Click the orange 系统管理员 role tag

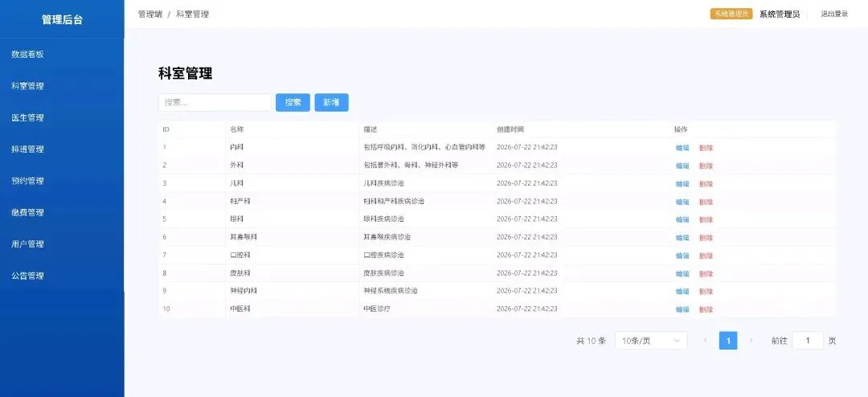pyautogui.click(x=731, y=14)
